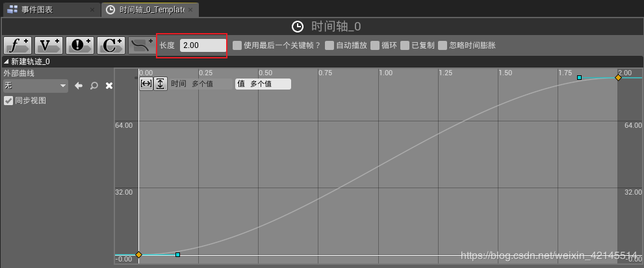Click the 长度 input field with 2.00

203,45
